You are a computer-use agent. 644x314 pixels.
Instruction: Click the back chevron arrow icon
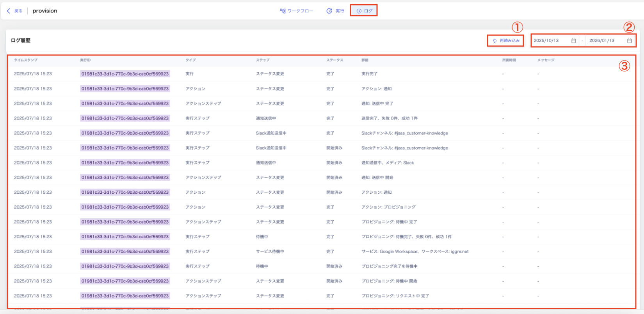pyautogui.click(x=9, y=11)
